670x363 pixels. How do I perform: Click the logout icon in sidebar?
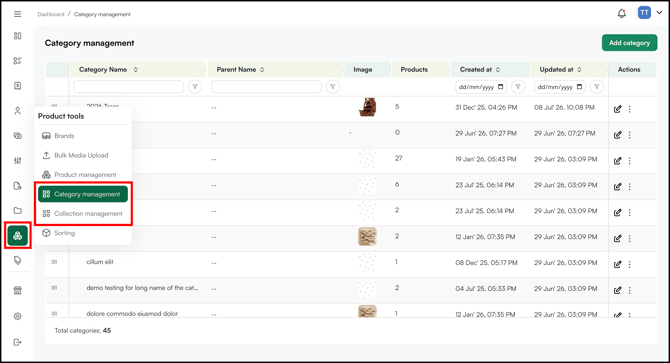point(18,342)
